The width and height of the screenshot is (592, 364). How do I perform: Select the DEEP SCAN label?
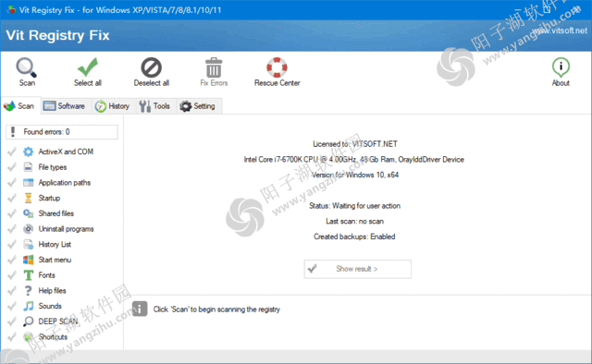[58, 322]
